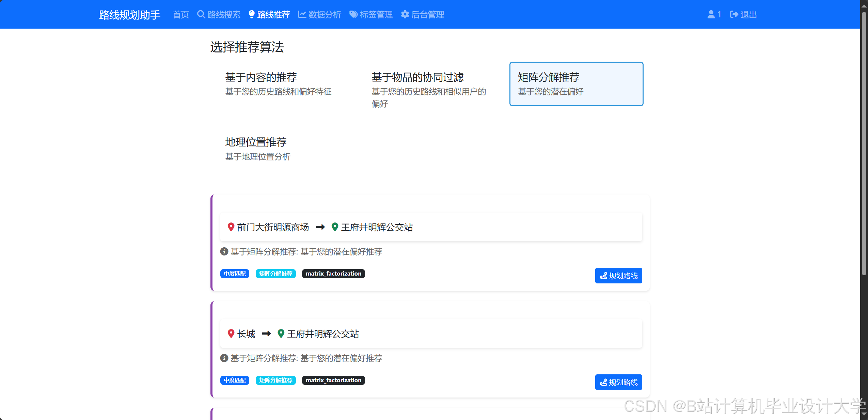
Task: Click 规划路线 on the 长城 route card
Action: pos(618,382)
